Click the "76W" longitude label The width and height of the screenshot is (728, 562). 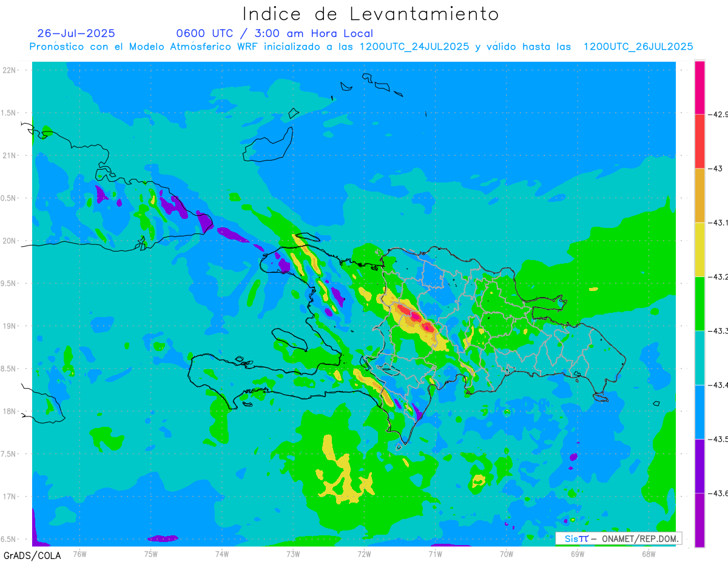click(79, 554)
